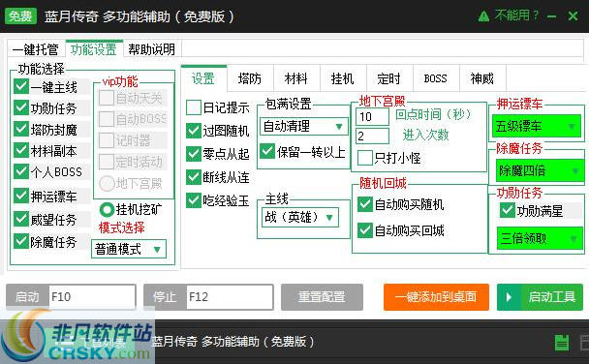589x364 pixels.
Task: Expand the 战（英雄） main quest dropdown
Action: (x=299, y=217)
